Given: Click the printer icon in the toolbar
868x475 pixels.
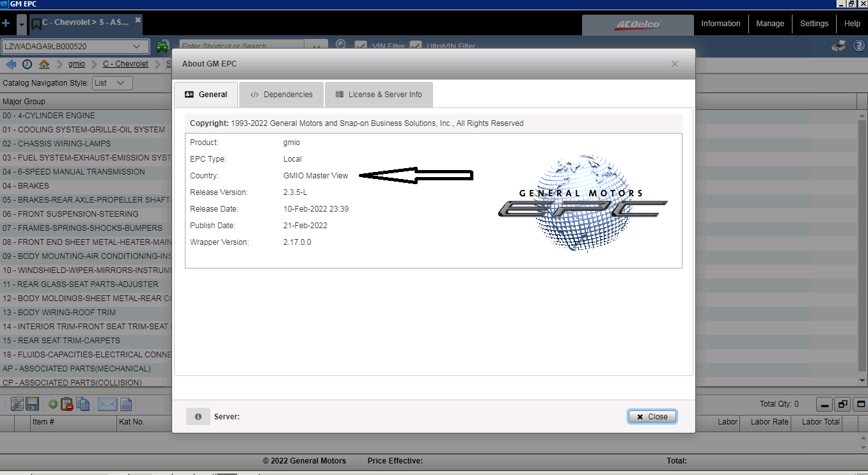Looking at the screenshot, I should pyautogui.click(x=839, y=46).
